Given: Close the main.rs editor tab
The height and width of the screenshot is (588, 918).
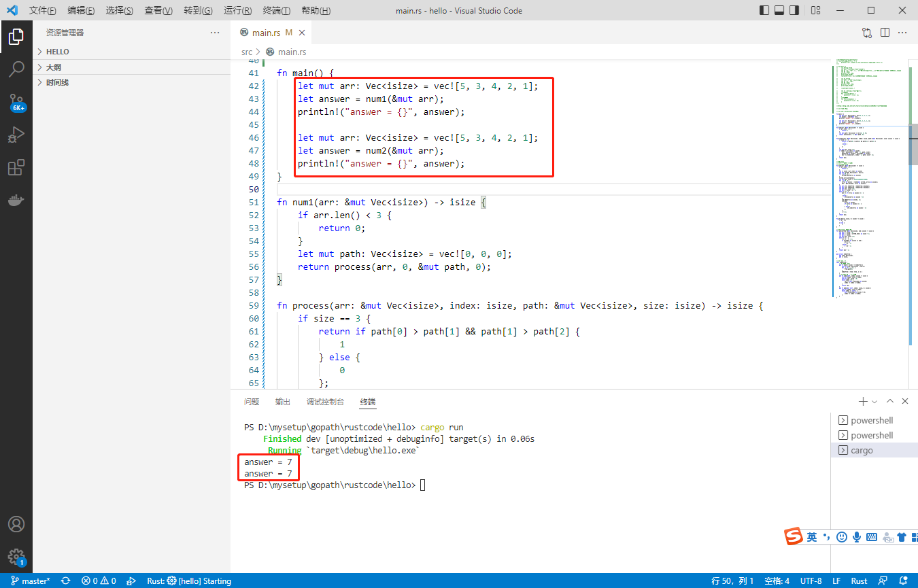Looking at the screenshot, I should click(x=302, y=33).
